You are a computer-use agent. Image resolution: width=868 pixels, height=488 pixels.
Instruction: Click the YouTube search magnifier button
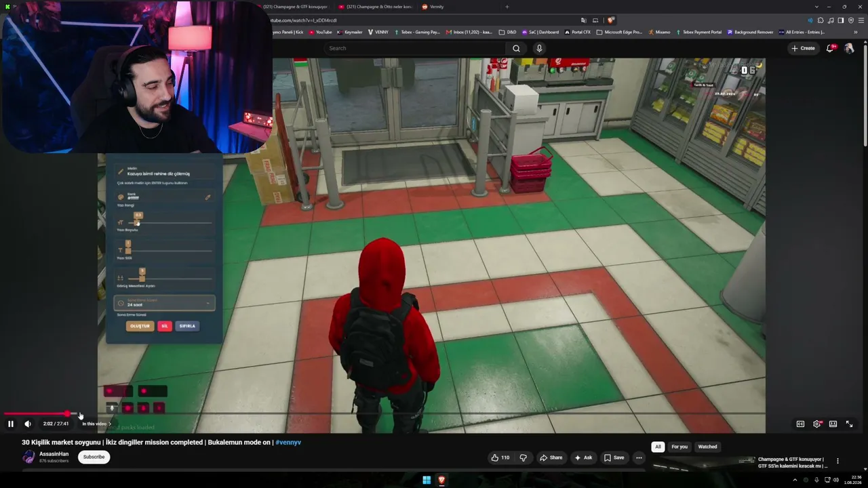(516, 48)
